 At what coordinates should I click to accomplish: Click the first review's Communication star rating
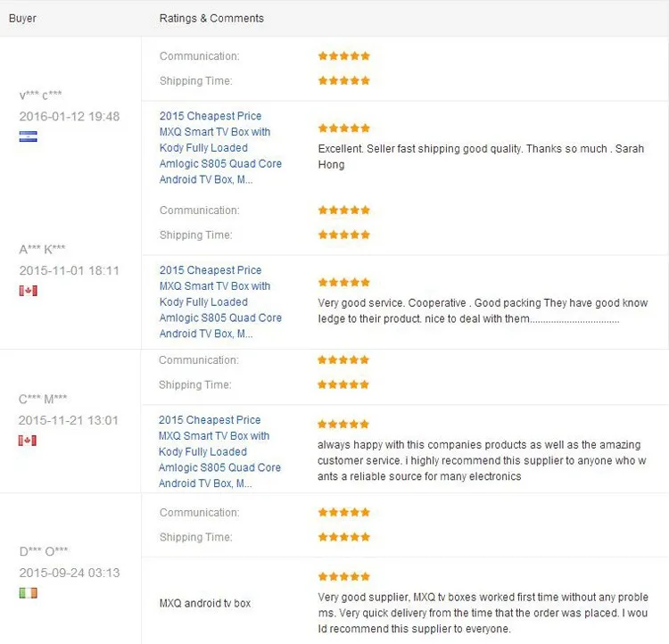343,56
